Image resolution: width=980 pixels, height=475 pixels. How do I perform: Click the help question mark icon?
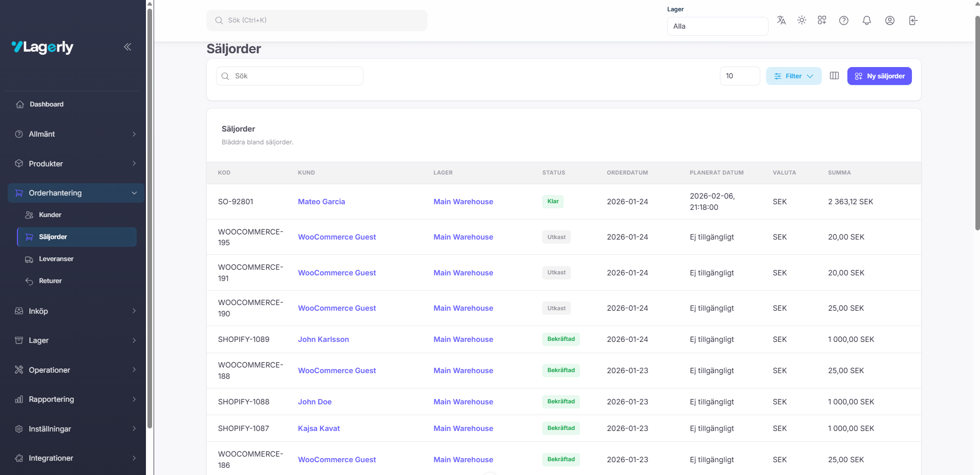pos(843,20)
